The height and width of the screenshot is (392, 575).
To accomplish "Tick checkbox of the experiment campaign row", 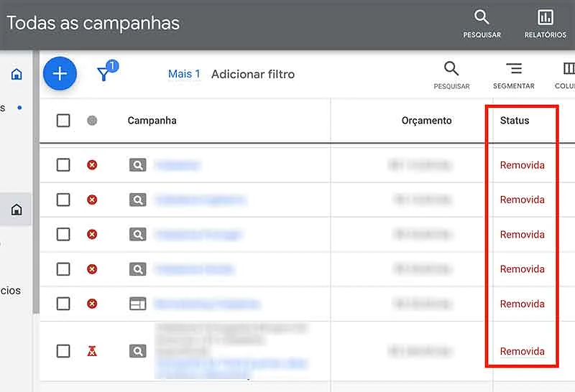I will click(x=63, y=351).
